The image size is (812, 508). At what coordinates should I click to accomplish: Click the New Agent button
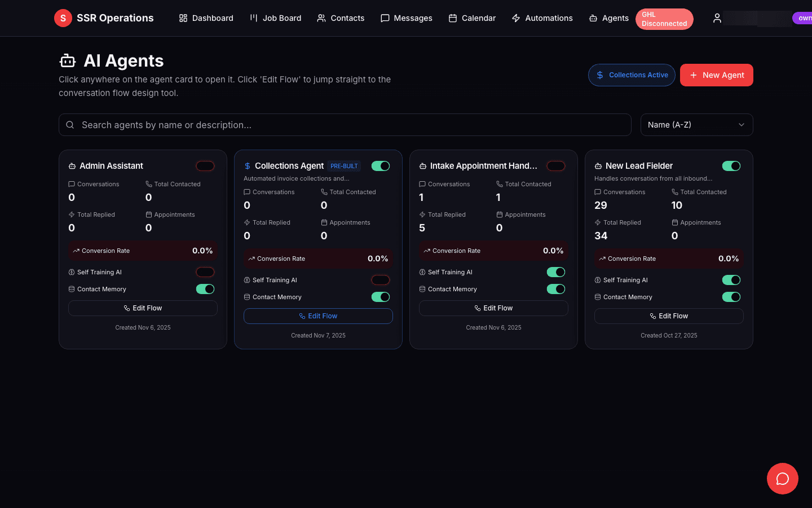tap(716, 75)
